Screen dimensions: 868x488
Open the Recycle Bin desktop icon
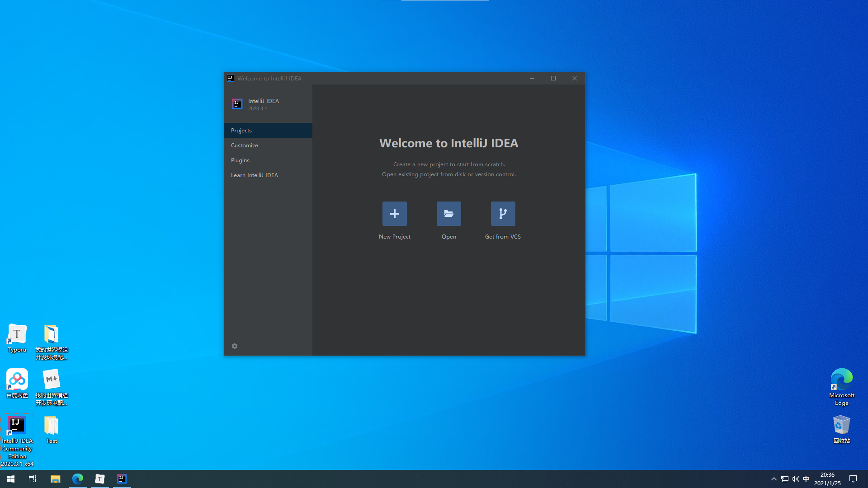coord(841,426)
